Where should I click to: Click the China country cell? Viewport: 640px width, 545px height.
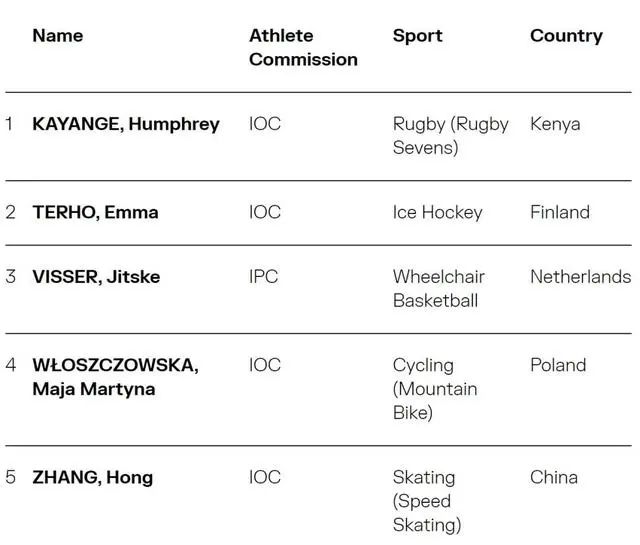(554, 477)
